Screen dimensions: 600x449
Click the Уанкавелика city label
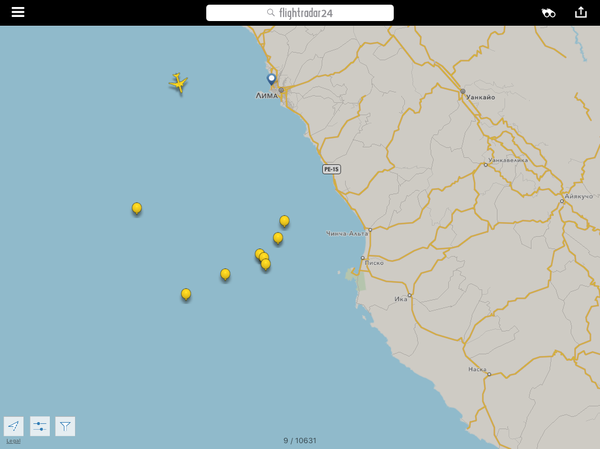click(x=508, y=160)
